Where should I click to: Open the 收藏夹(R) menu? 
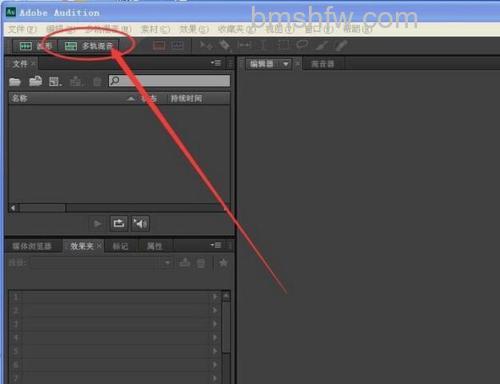pyautogui.click(x=237, y=30)
